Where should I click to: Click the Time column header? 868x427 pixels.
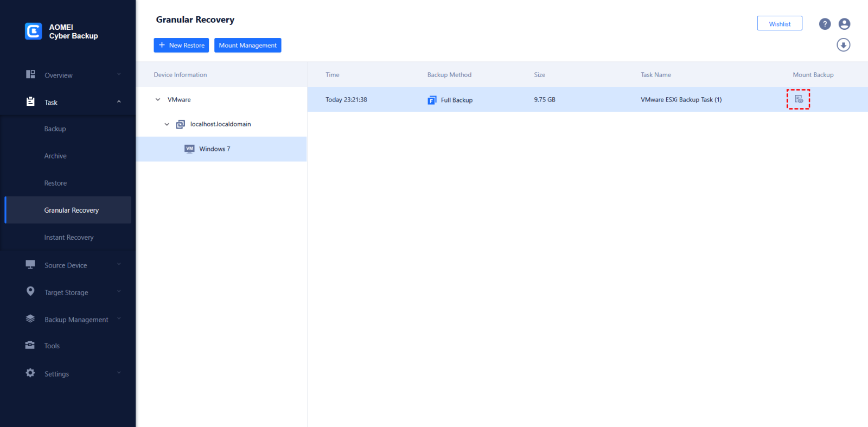pos(333,75)
